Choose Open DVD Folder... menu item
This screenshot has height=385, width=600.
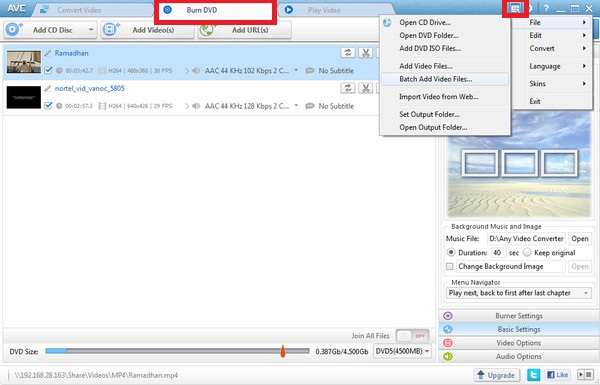[445, 36]
